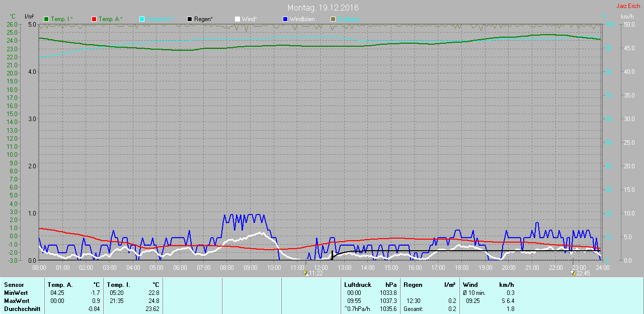644x314 pixels.
Task: Click the date title Montag, 19.12.2016
Action: pyautogui.click(x=323, y=8)
